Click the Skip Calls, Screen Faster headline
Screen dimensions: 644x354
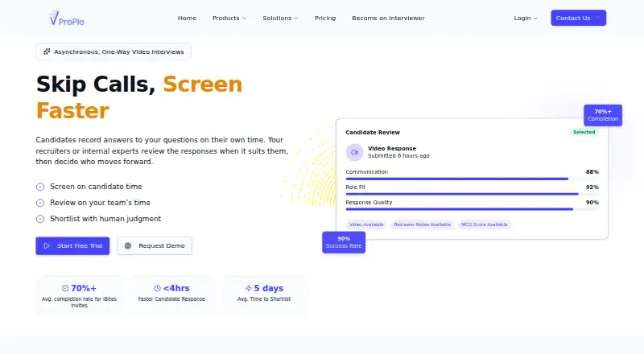click(139, 97)
